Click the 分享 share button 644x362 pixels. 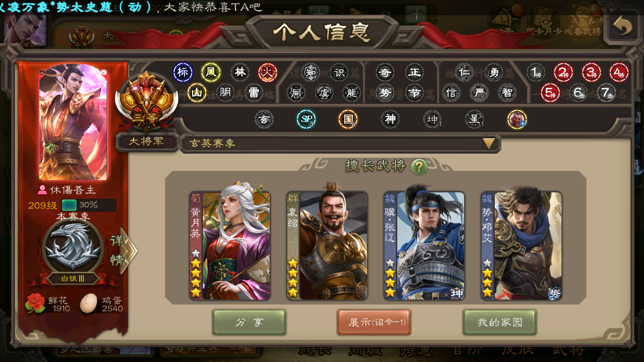[249, 322]
